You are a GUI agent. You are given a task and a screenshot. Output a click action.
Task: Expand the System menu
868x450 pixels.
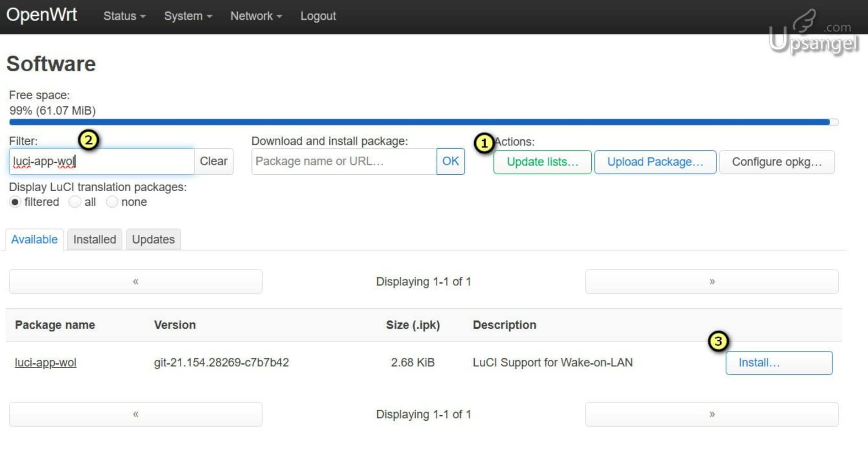point(186,16)
